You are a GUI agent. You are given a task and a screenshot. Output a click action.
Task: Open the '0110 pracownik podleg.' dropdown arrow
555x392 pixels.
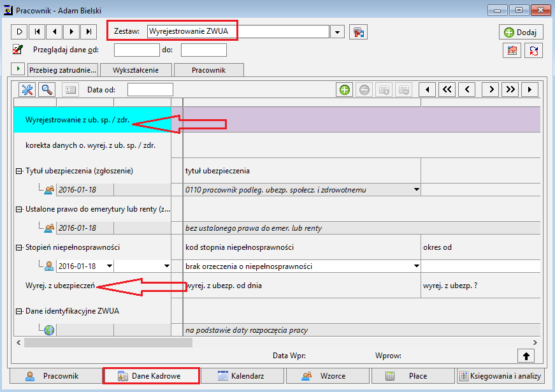pyautogui.click(x=416, y=189)
